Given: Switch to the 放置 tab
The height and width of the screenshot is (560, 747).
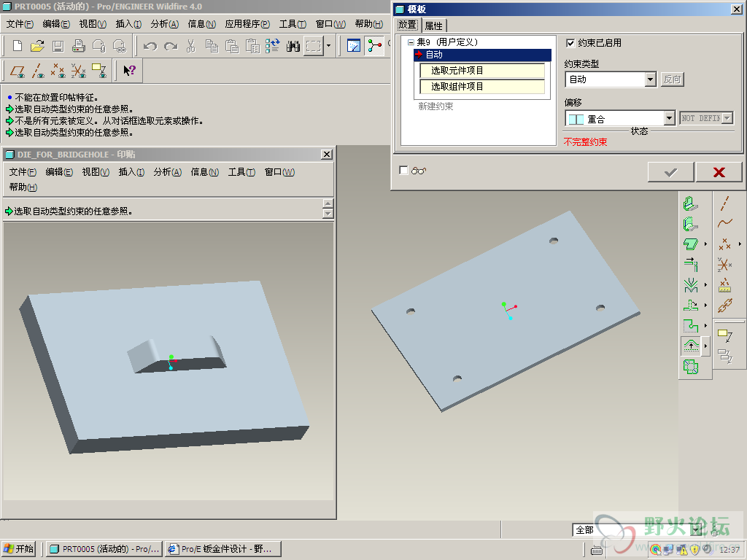Looking at the screenshot, I should tap(407, 25).
